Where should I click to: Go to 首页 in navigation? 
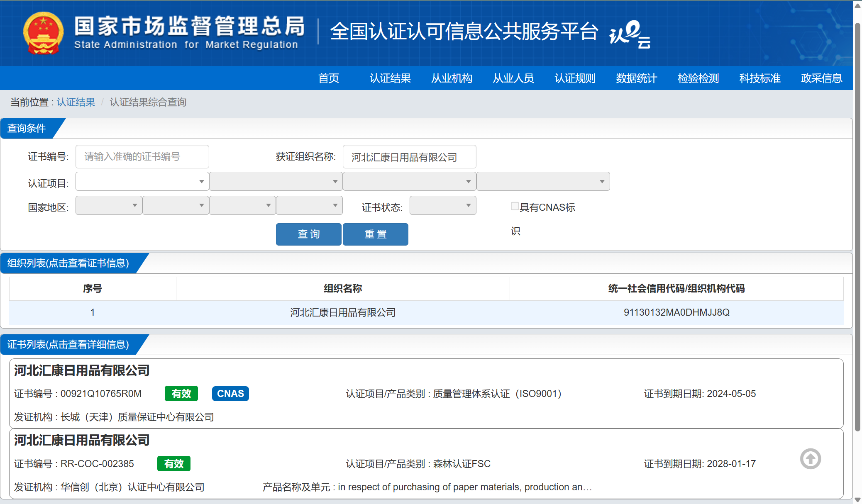coord(329,78)
